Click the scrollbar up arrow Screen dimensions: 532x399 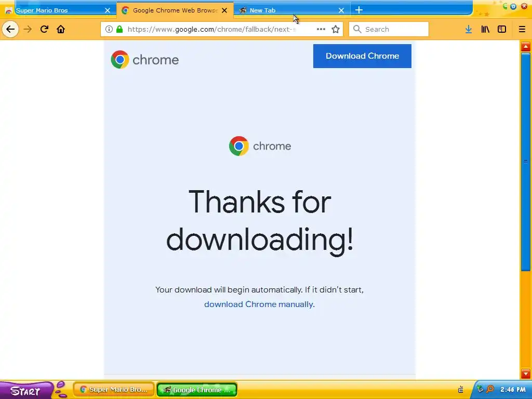pos(526,46)
